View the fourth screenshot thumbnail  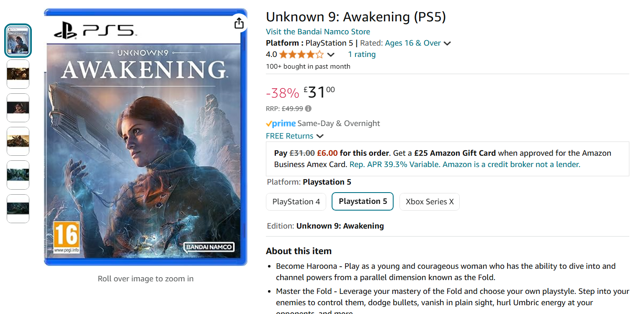pyautogui.click(x=18, y=142)
